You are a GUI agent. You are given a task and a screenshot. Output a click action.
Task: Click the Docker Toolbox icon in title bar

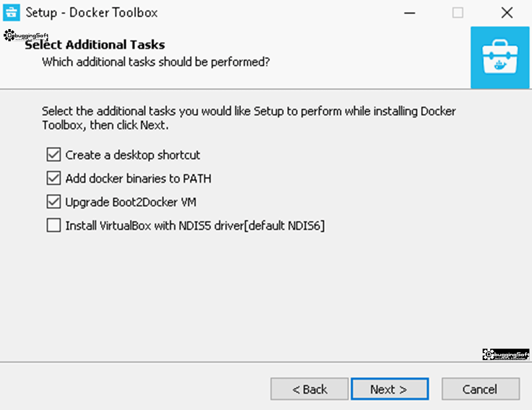(11, 12)
